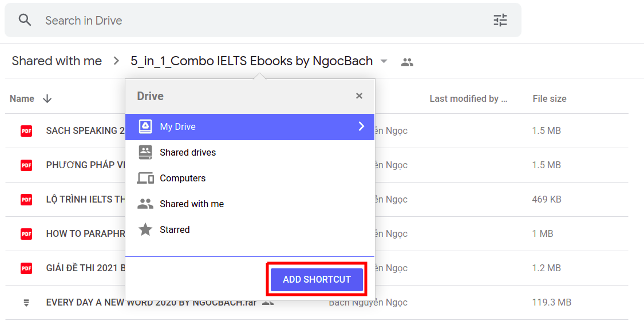The width and height of the screenshot is (644, 329).
Task: Expand the folder name dropdown arrow
Action: coord(384,62)
